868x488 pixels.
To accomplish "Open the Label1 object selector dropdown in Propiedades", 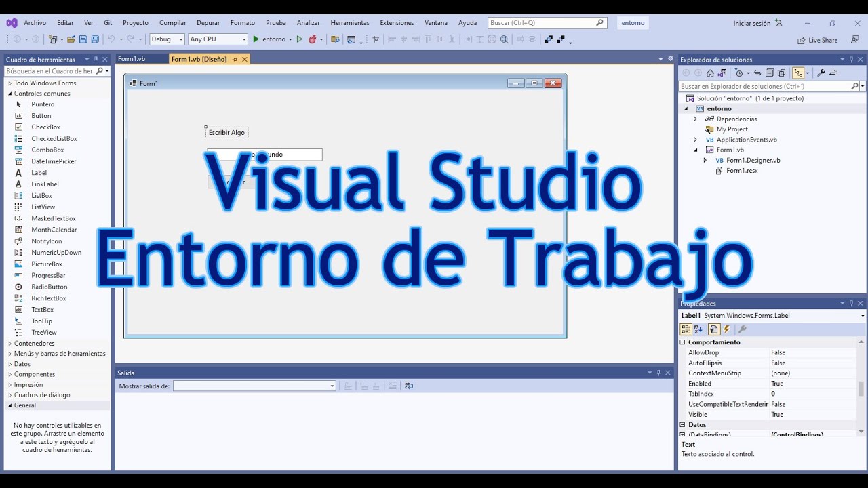I will (862, 316).
